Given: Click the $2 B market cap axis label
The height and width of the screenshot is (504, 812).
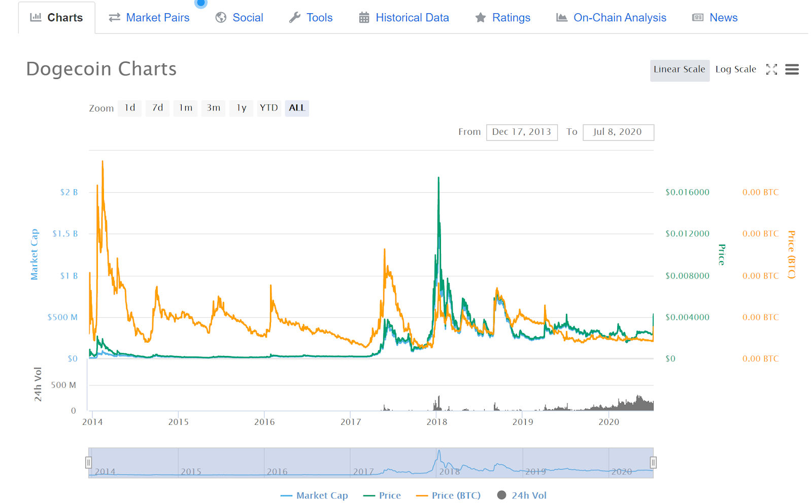Looking at the screenshot, I should [x=69, y=192].
